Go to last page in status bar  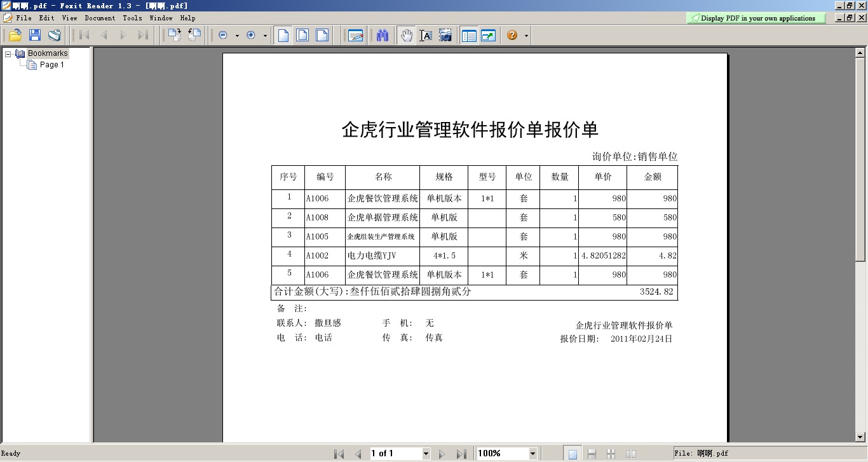click(461, 454)
